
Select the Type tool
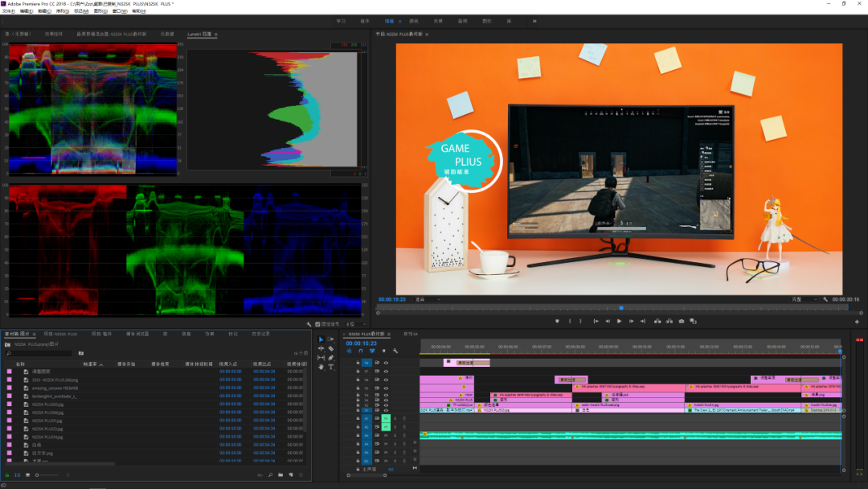pyautogui.click(x=331, y=367)
